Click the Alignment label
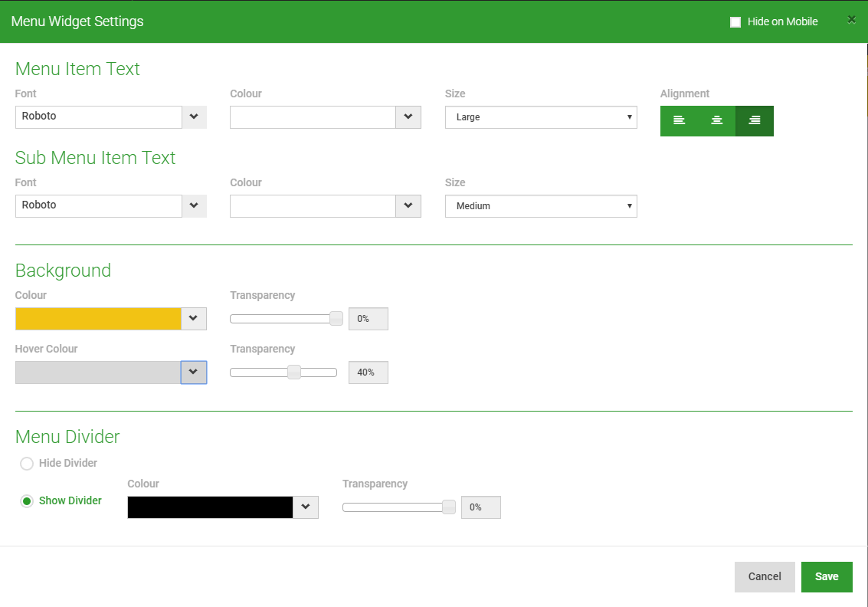The image size is (868, 607). [685, 94]
